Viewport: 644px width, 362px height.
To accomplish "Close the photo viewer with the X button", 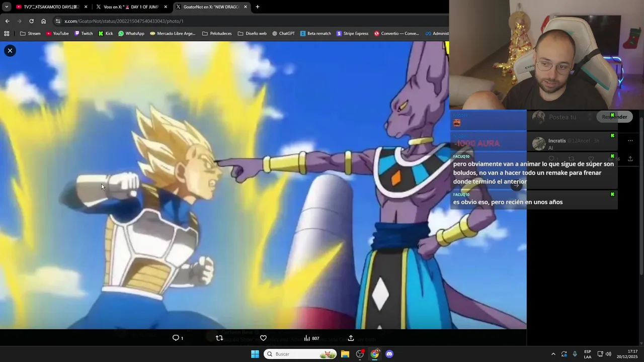I will pyautogui.click(x=10, y=51).
